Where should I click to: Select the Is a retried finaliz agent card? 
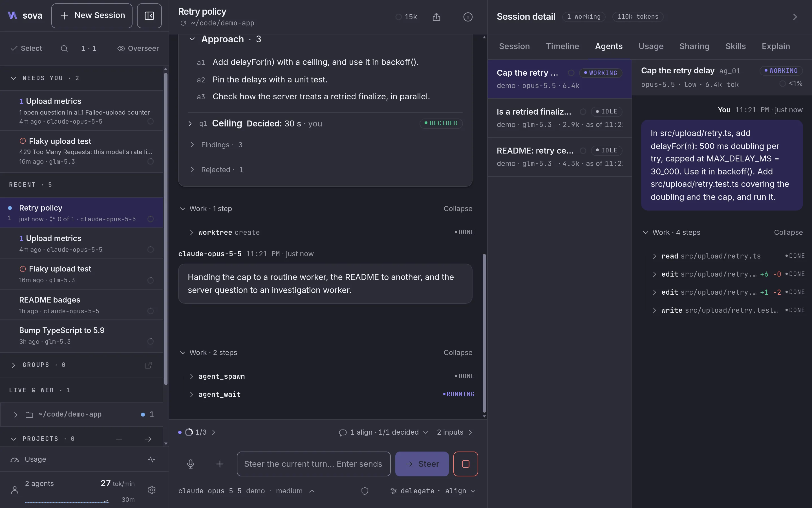click(x=559, y=118)
